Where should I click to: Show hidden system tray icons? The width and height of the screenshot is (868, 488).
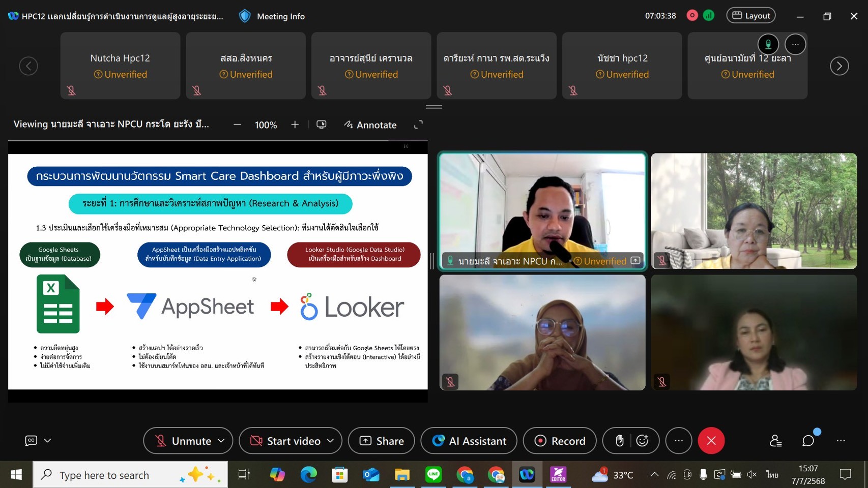(654, 475)
